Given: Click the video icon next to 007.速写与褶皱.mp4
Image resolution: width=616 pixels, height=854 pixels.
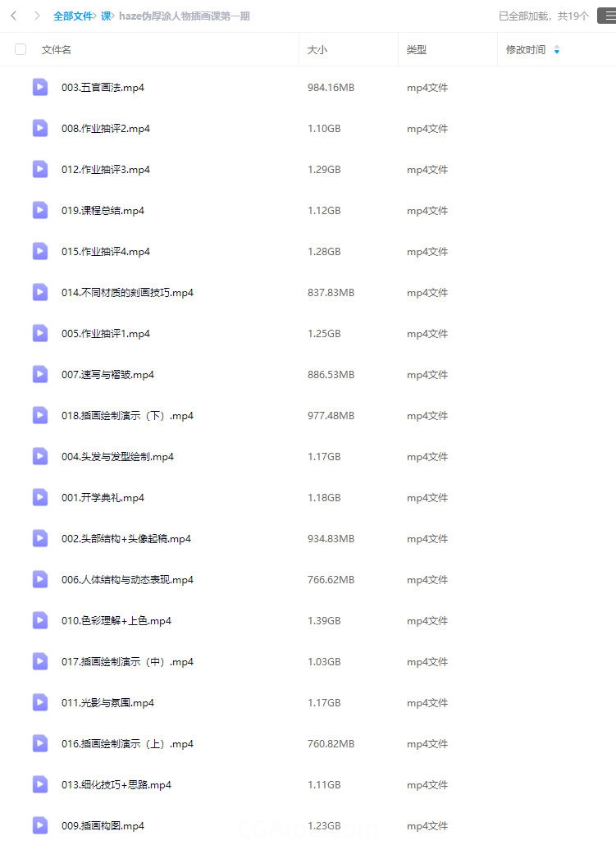Looking at the screenshot, I should coord(39,374).
